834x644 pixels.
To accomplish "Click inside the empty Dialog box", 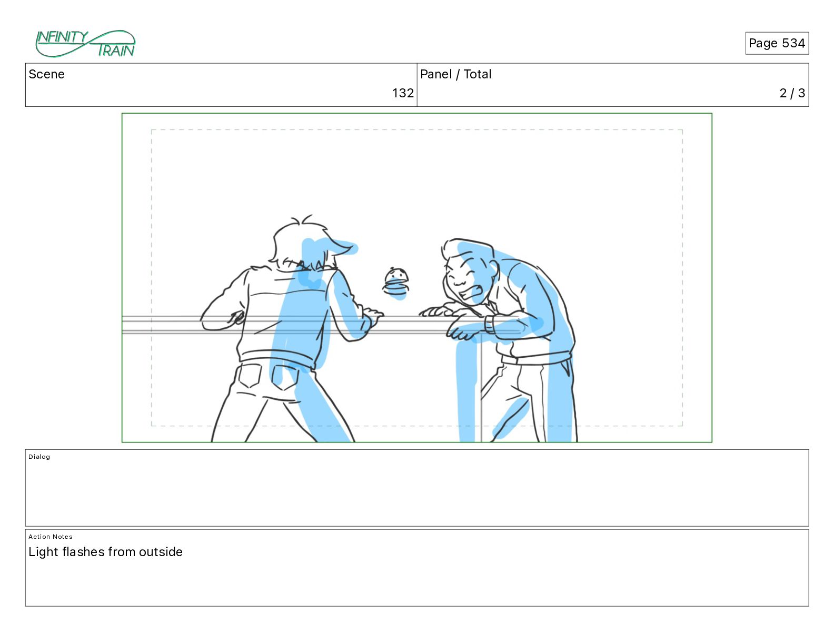I will point(417,488).
